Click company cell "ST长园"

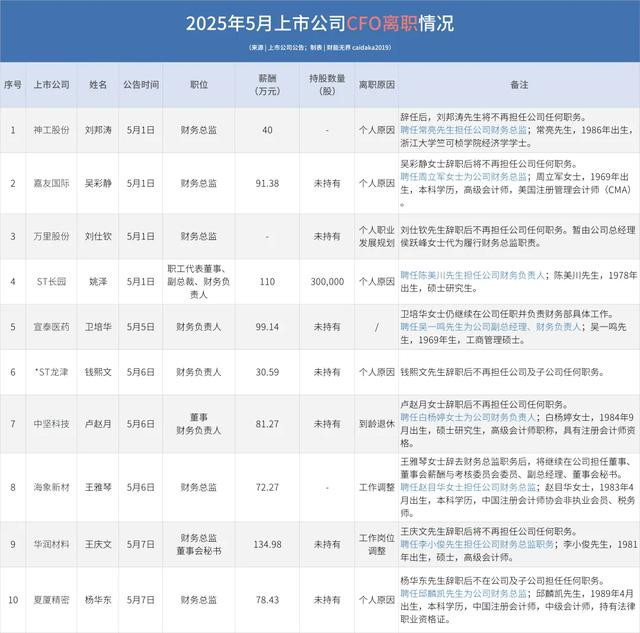(x=51, y=282)
